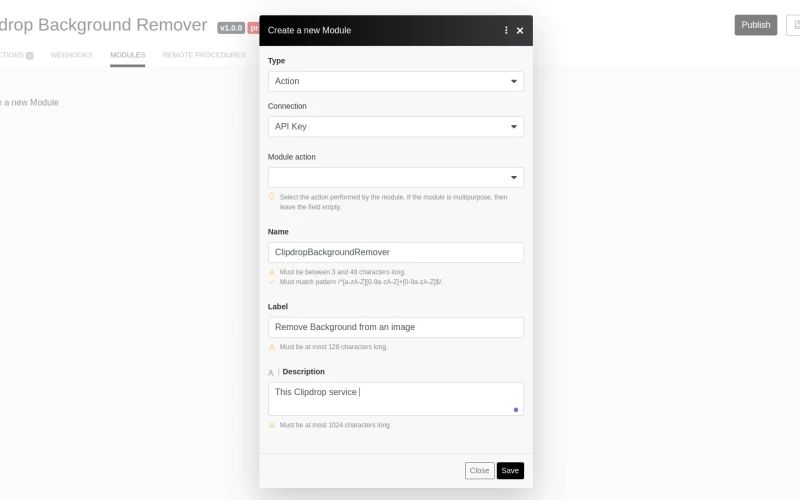Click Save button in dialog
The width and height of the screenshot is (800, 500).
coord(510,470)
